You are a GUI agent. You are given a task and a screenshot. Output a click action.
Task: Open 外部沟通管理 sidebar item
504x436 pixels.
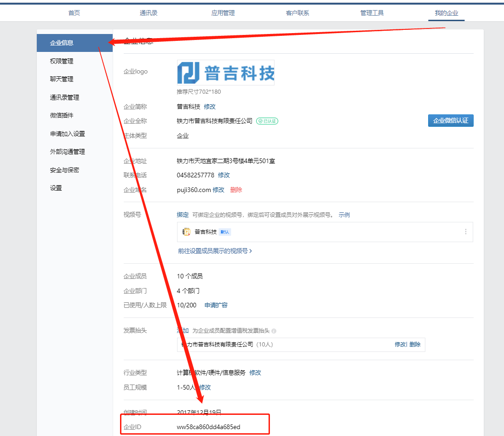click(x=68, y=152)
